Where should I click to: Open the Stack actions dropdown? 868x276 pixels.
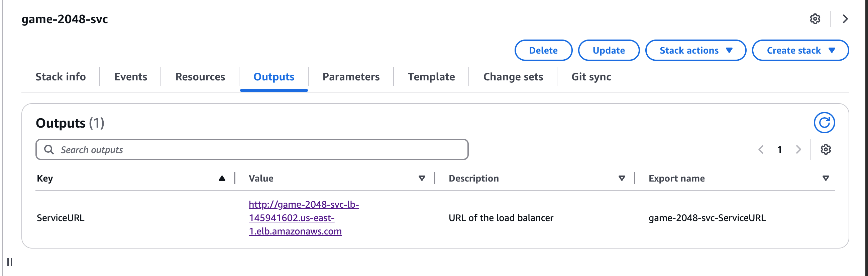click(x=695, y=50)
